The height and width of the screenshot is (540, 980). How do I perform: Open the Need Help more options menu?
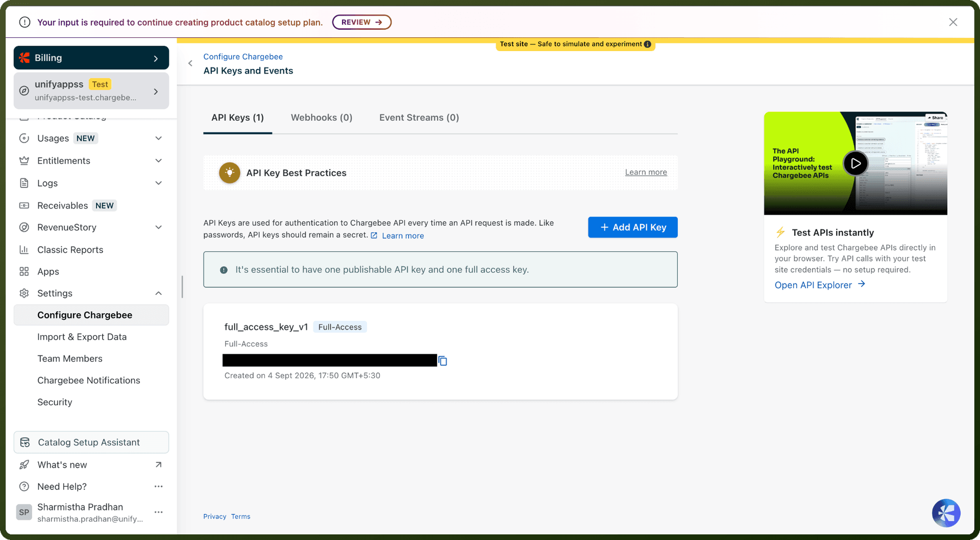click(159, 486)
